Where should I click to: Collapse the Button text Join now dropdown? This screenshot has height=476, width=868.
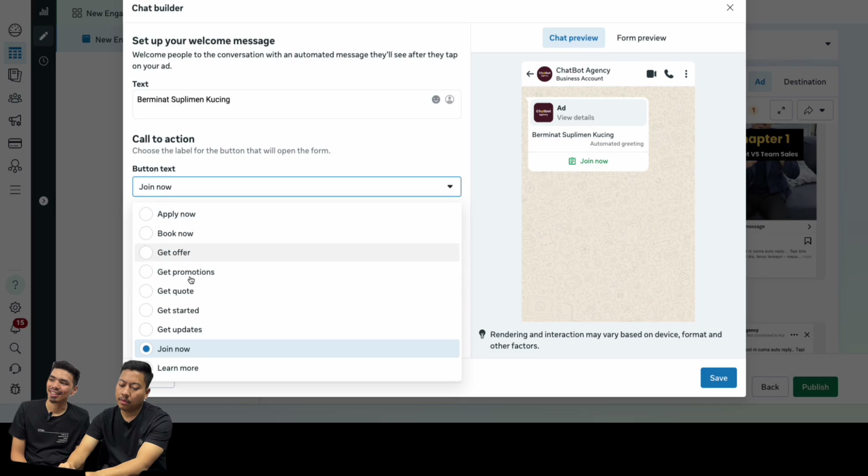[x=296, y=187]
